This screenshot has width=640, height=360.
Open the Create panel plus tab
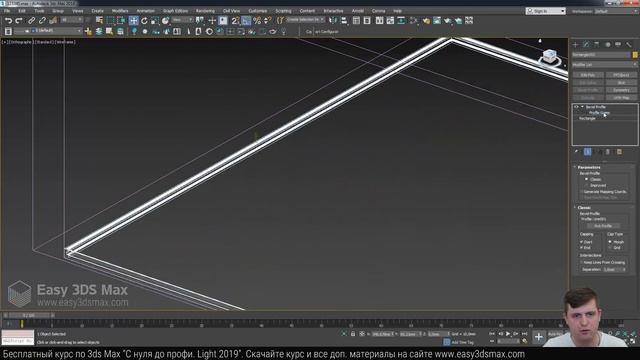click(x=576, y=44)
